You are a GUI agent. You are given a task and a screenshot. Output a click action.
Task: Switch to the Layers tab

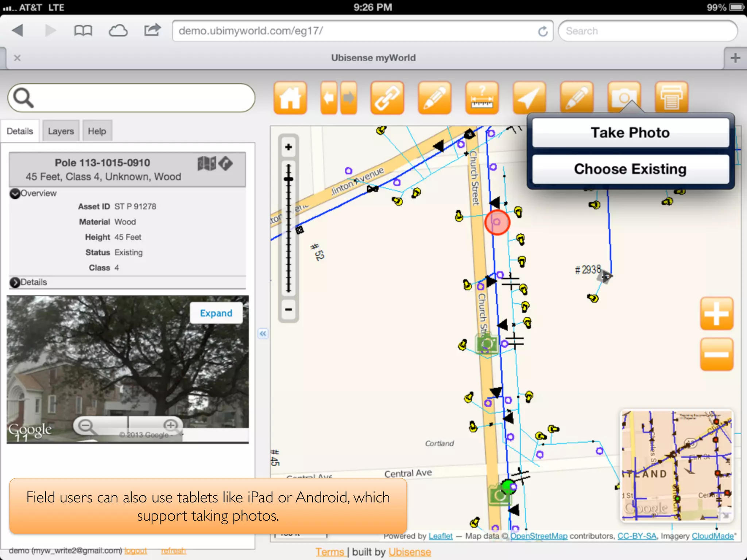point(61,131)
